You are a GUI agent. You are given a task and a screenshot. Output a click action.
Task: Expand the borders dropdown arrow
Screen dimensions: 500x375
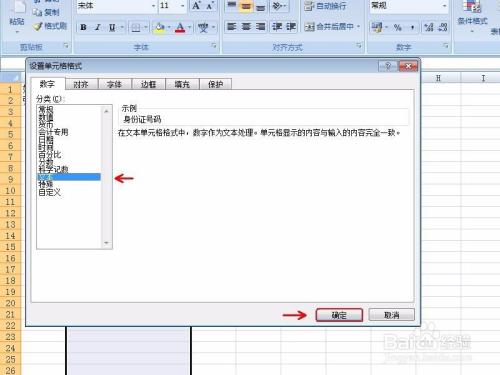click(x=146, y=27)
